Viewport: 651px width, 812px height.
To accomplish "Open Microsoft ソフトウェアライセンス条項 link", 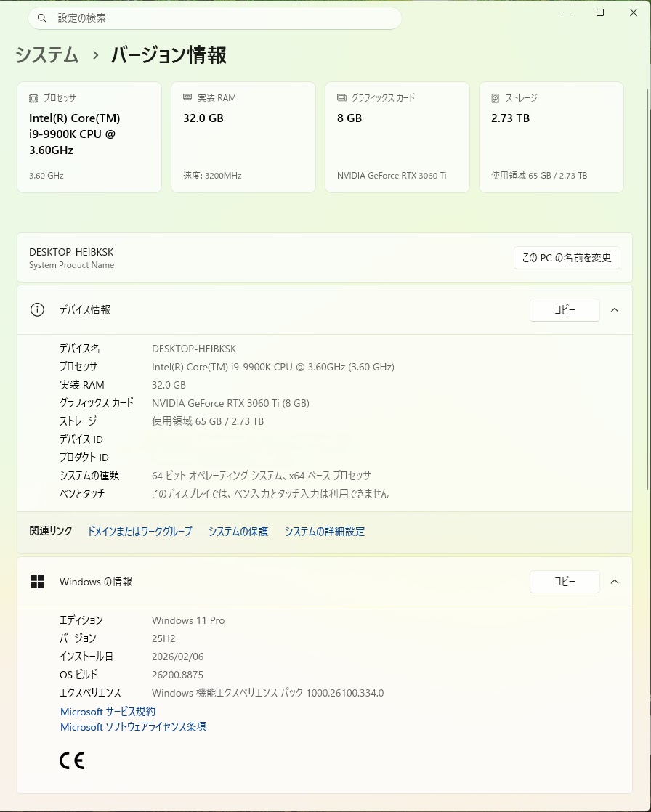I will [x=133, y=727].
